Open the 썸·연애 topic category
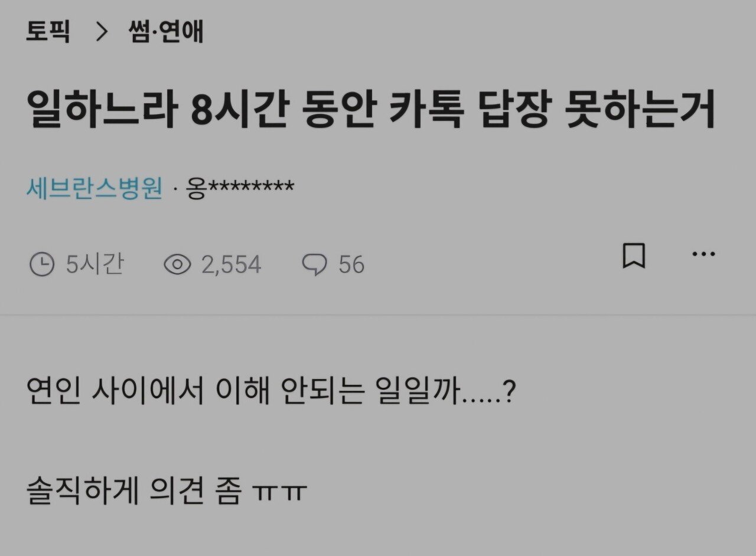The height and width of the screenshot is (556, 756). (165, 32)
